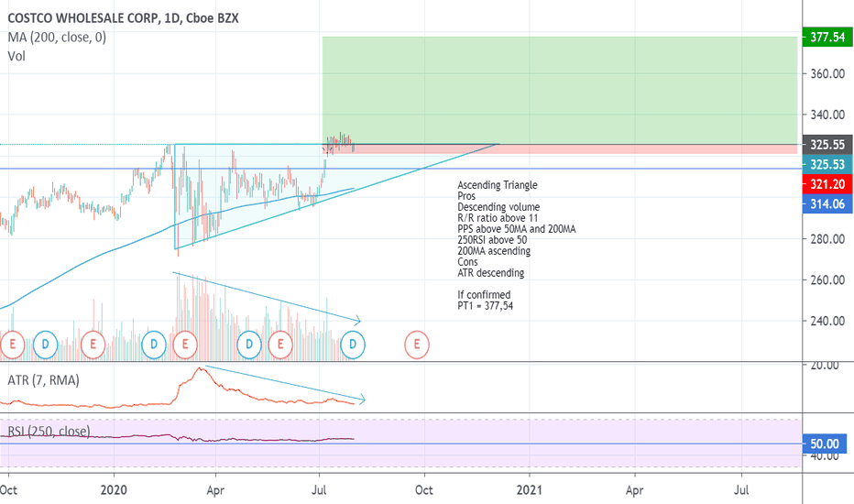This screenshot has height=504, width=854.
Task: Click the teal 325.53 price label
Action: click(x=827, y=165)
